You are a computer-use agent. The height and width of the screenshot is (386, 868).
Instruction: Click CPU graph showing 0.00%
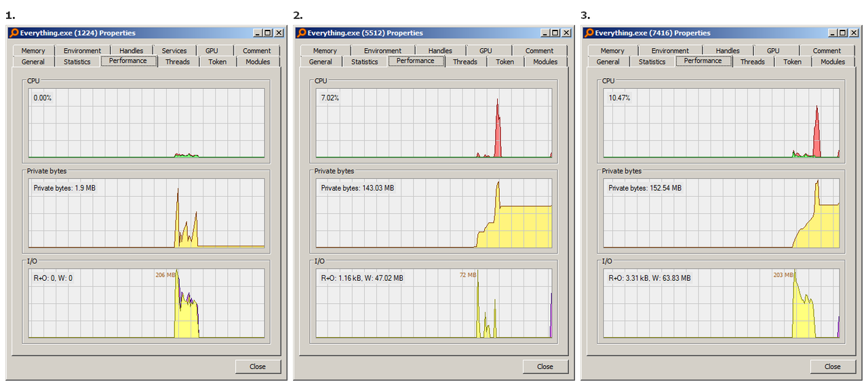[146, 123]
